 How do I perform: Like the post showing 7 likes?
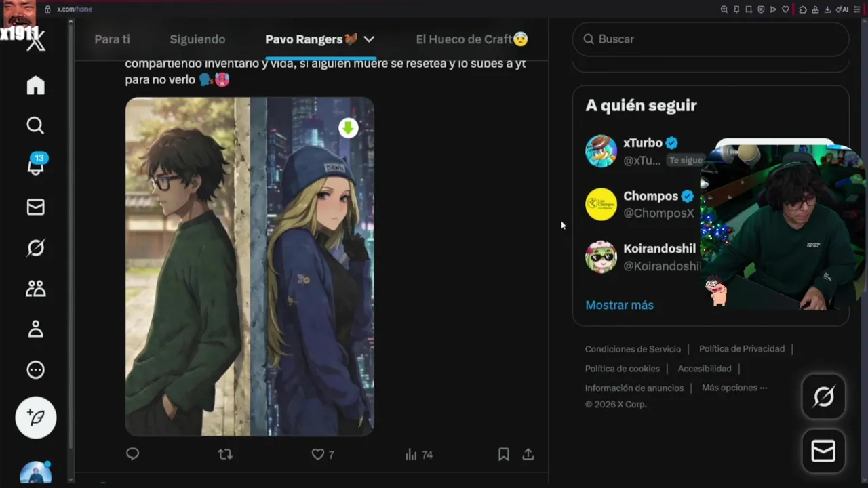click(323, 454)
